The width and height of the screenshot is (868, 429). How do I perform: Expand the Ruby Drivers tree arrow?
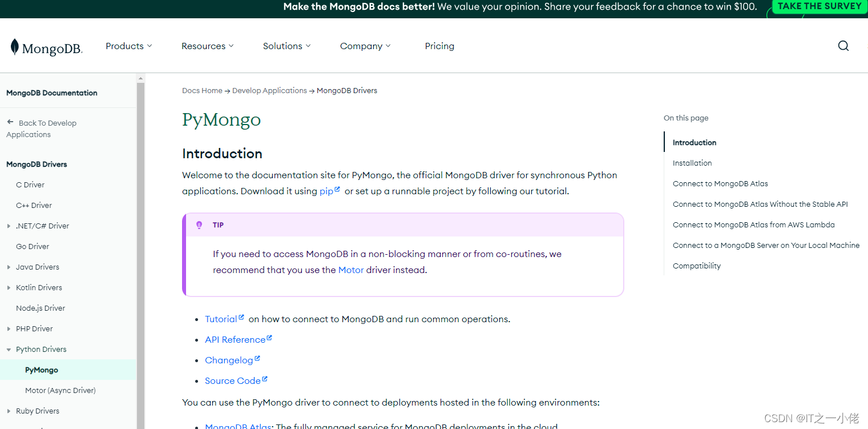9,411
